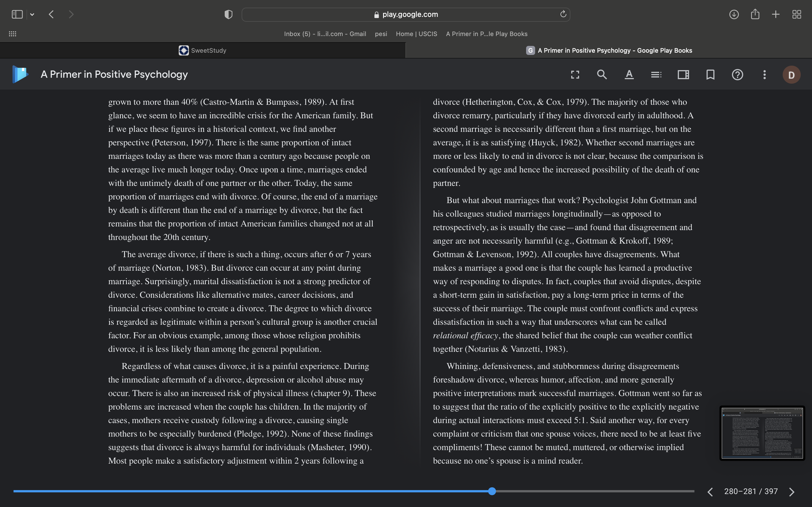This screenshot has height=507, width=812.
Task: Open the three-dot more options menu
Action: coord(764,74)
